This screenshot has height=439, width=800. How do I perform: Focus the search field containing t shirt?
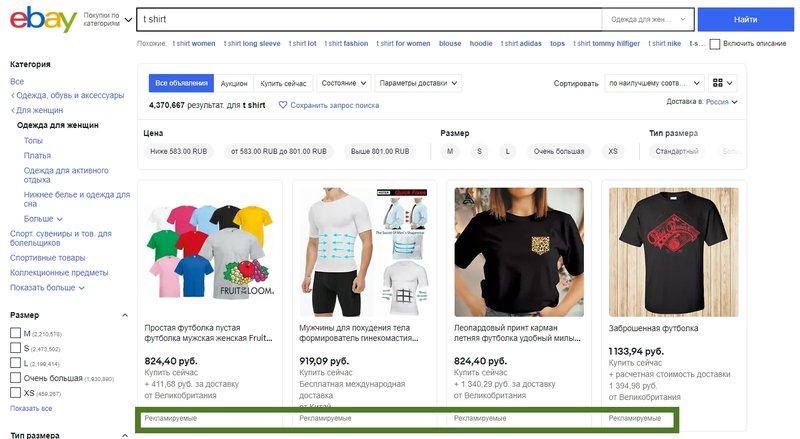pos(370,19)
